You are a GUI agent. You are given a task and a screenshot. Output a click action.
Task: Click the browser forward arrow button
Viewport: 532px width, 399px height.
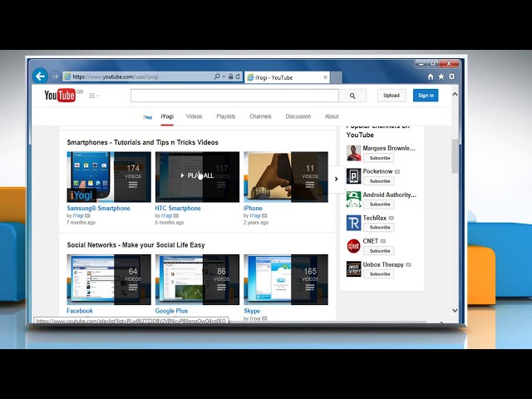(x=56, y=76)
